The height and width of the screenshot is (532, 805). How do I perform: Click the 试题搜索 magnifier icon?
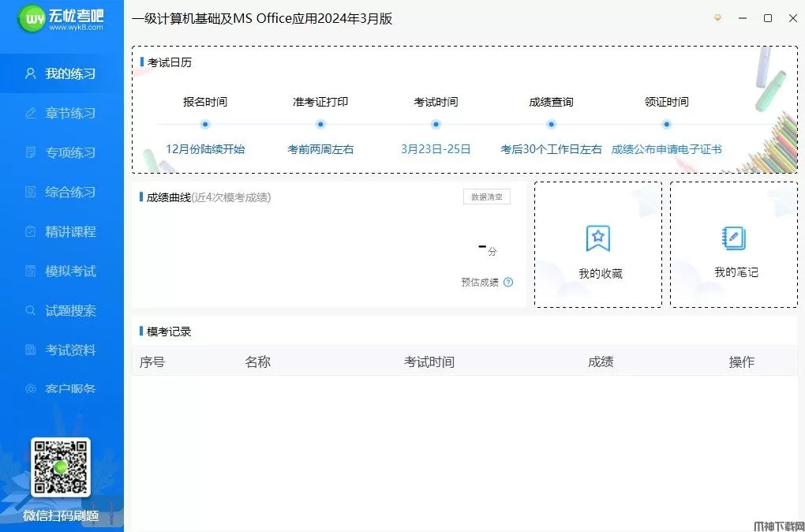[31, 310]
